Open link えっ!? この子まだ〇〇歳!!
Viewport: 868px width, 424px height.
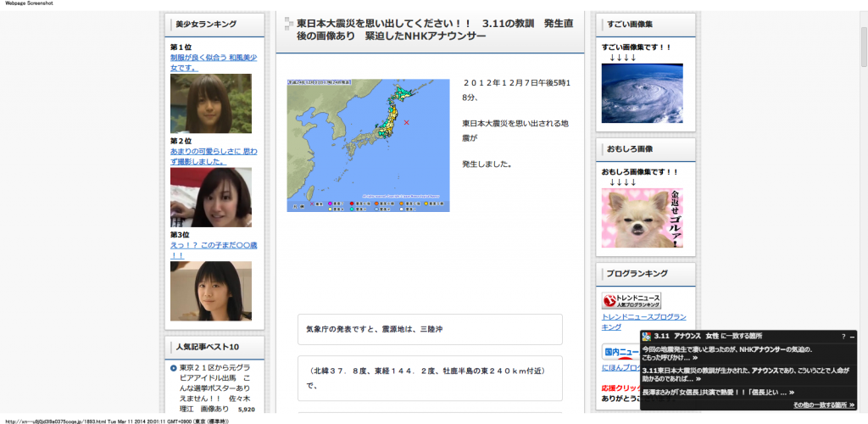[x=214, y=249]
